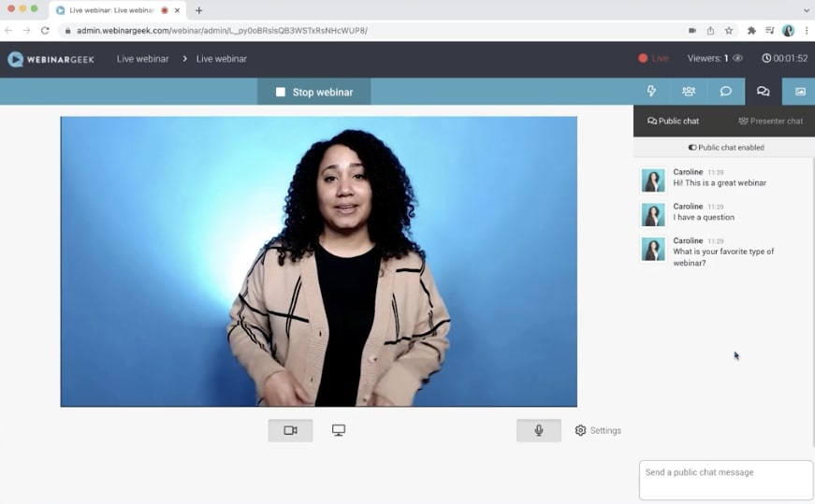Mute the microphone button
Viewport: 815px width, 504px height.
539,430
